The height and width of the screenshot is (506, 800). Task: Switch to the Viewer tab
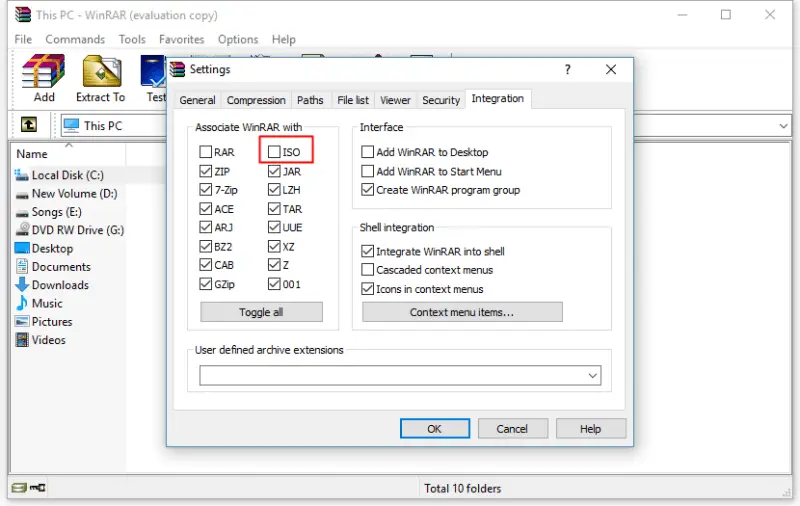click(395, 100)
